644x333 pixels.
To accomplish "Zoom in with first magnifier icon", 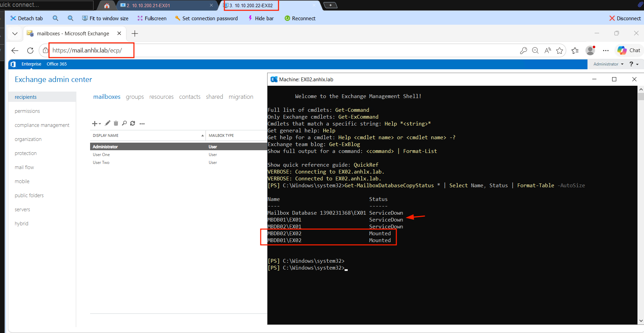I will click(x=55, y=19).
